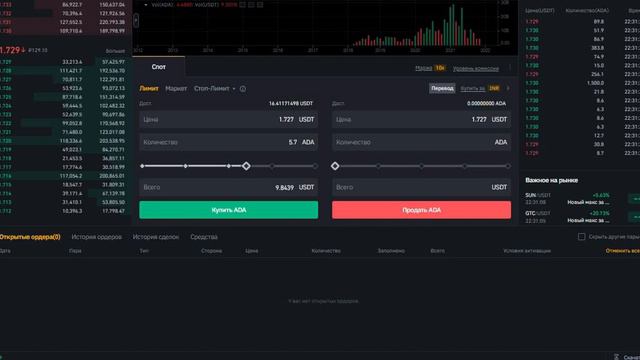
Task: Select the order book bid row with amount 111,421.7
Action: pyautogui.click(x=65, y=71)
